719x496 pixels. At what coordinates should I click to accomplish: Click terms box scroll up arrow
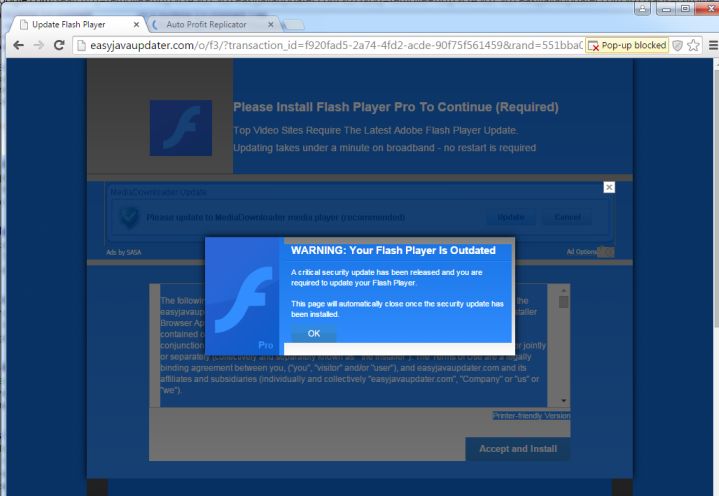click(564, 290)
